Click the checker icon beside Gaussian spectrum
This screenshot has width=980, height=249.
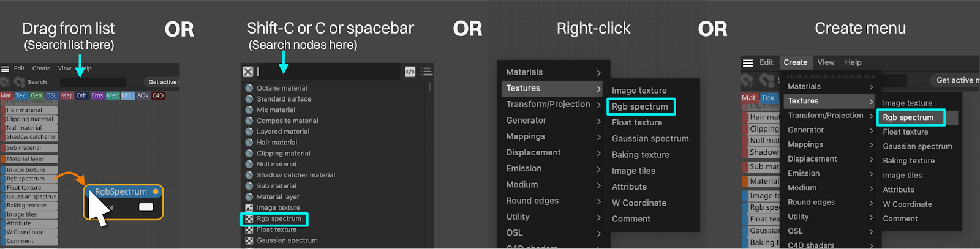click(249, 240)
